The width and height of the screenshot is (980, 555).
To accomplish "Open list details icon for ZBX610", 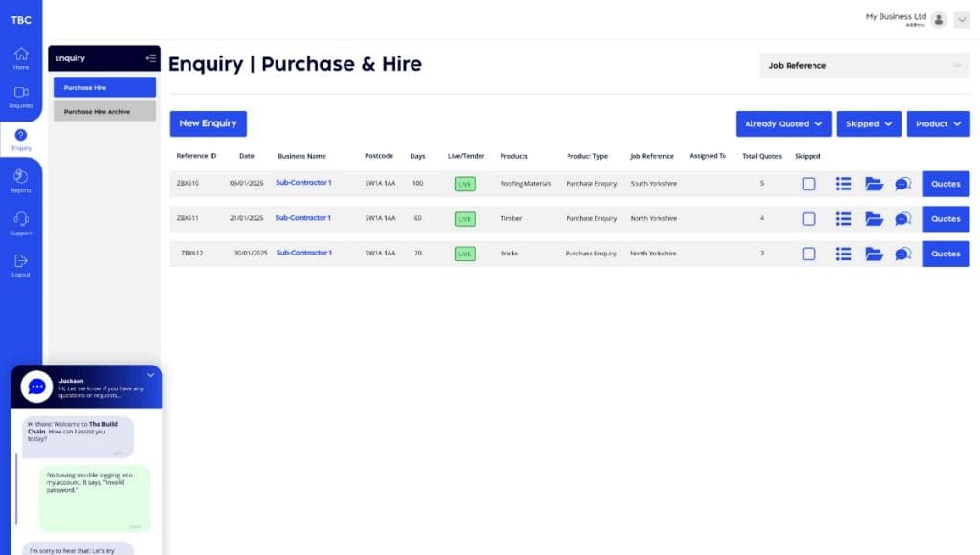I will click(843, 184).
